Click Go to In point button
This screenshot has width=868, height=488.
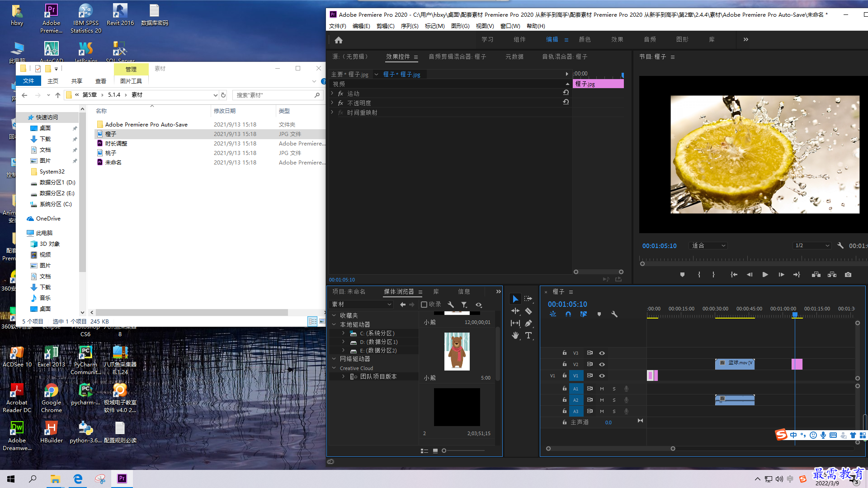click(x=734, y=275)
